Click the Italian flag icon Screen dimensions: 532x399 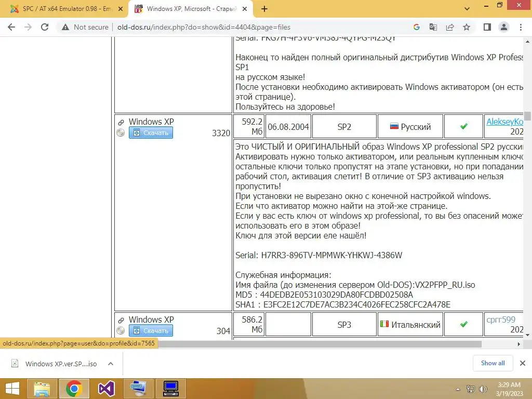pos(384,324)
